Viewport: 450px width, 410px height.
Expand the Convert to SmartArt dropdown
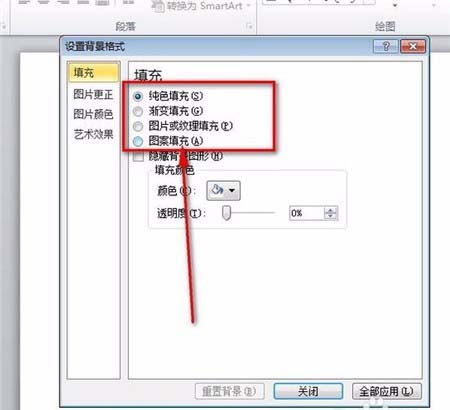point(248,6)
